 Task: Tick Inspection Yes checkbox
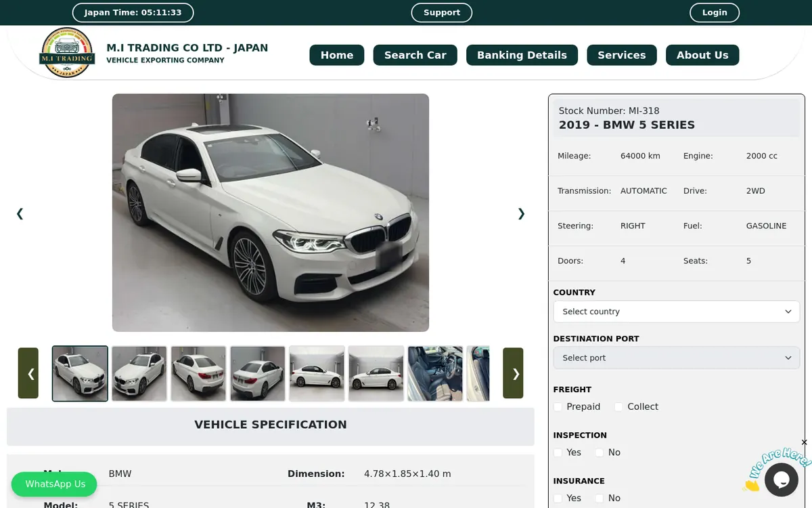[558, 452]
